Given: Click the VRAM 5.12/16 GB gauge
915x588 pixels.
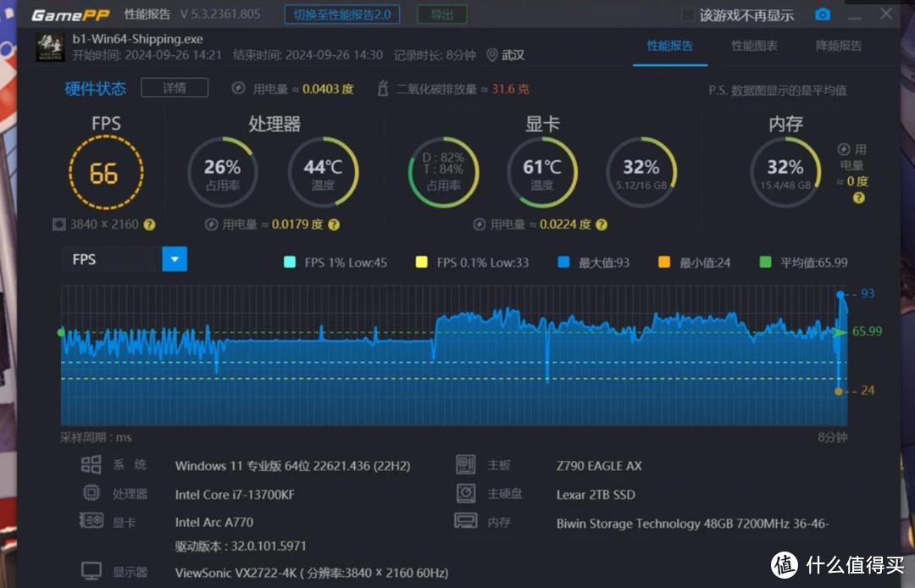Looking at the screenshot, I should click(x=641, y=173).
